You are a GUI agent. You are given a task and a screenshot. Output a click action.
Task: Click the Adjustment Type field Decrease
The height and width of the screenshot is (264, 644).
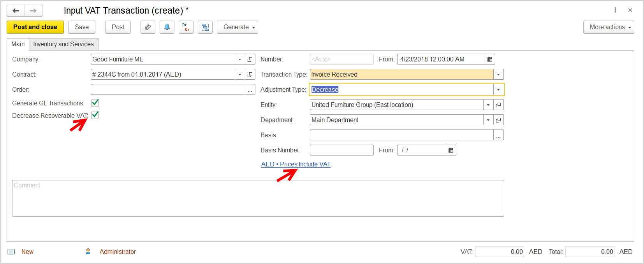point(401,90)
